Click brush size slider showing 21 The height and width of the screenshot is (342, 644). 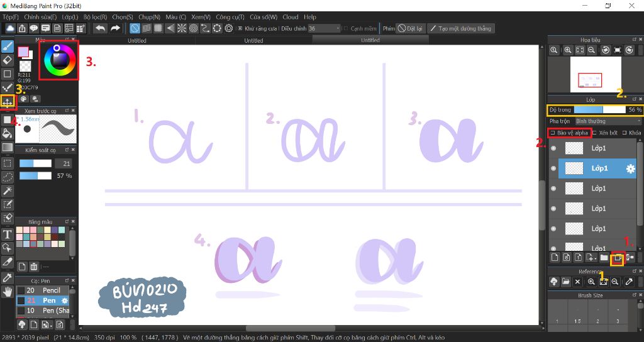pos(35,163)
